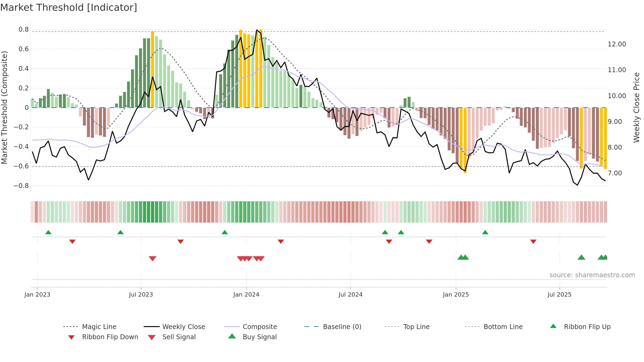644x362 pixels.
Task: Click the green Ribbon Flip Up legend triangle
Action: click(553, 326)
